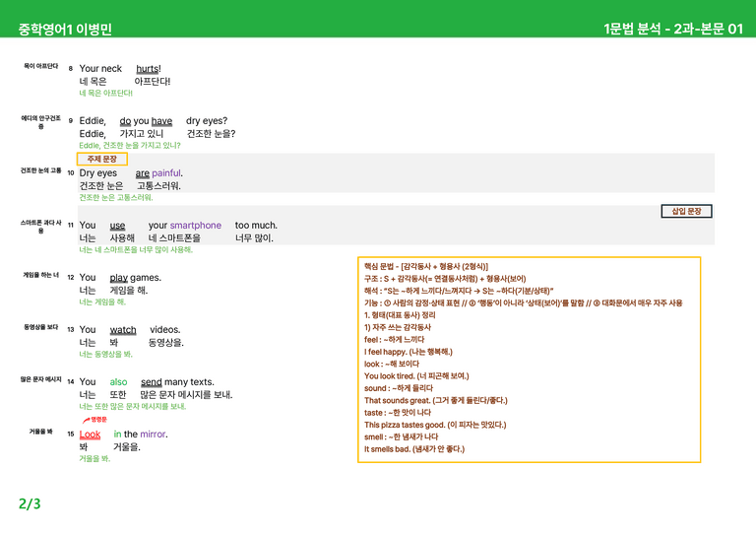This screenshot has height=535, width=756.
Task: Click the definition "sound : ~하게 들리다"
Action: click(399, 388)
